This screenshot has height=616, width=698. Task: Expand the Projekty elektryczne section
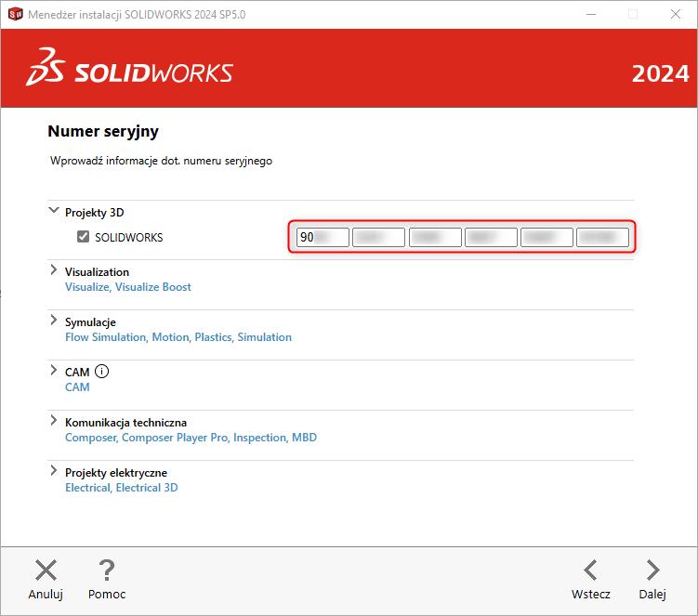54,470
